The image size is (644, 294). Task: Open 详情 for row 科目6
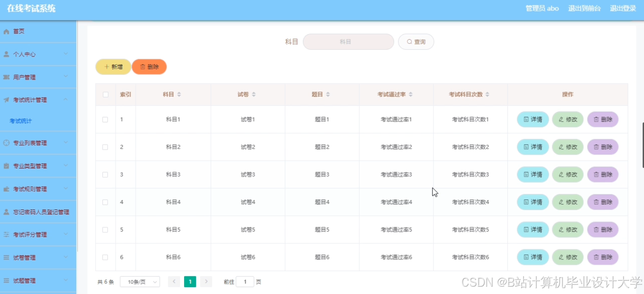tap(533, 257)
